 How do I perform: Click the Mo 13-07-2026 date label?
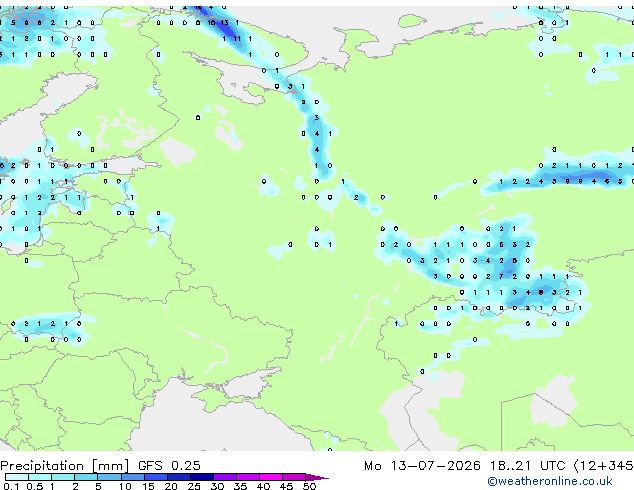tap(422, 466)
